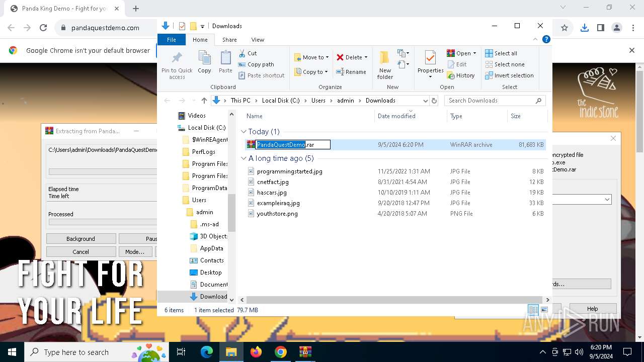Screen dimensions: 644x362
Task: Click Select all in ribbon
Action: (501, 53)
